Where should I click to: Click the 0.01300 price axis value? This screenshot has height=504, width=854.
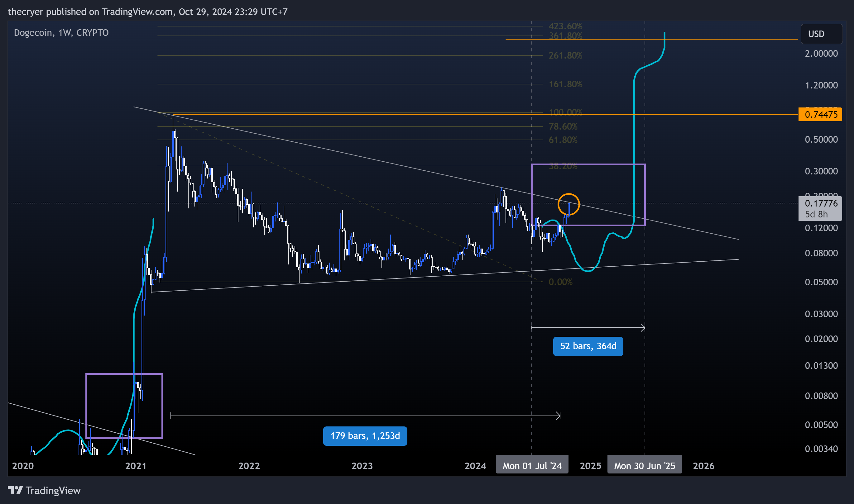coord(821,365)
